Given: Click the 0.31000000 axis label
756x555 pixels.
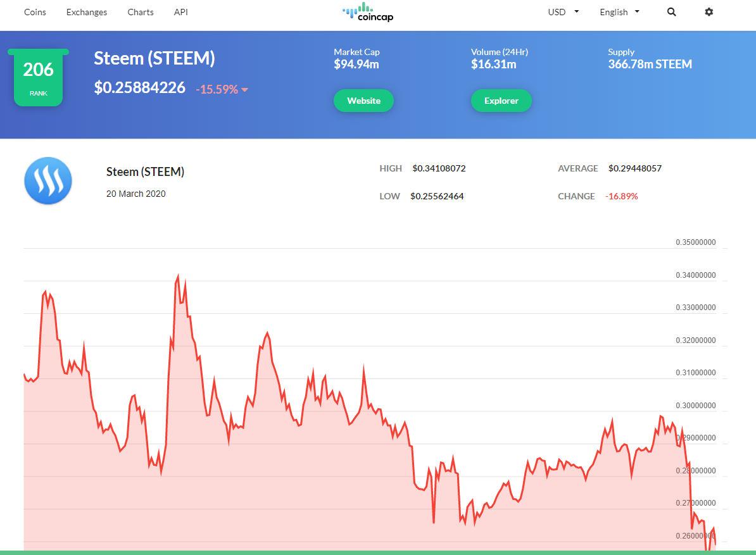Looking at the screenshot, I should click(x=696, y=372).
